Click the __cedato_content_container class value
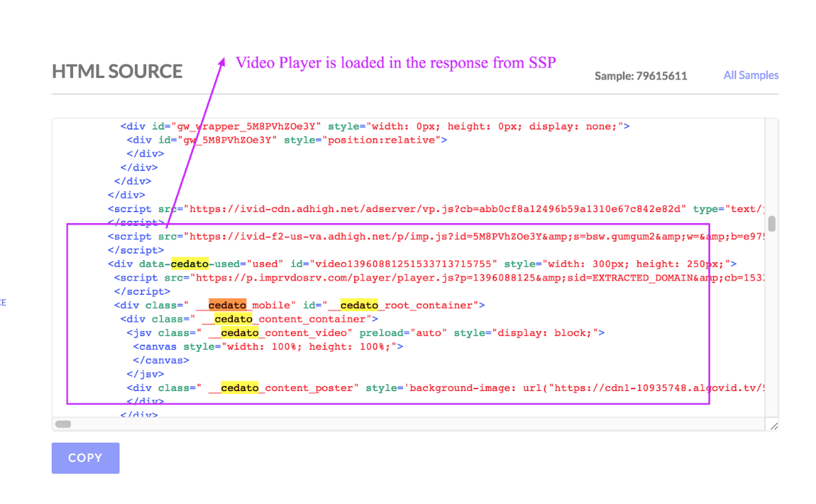 pyautogui.click(x=289, y=319)
